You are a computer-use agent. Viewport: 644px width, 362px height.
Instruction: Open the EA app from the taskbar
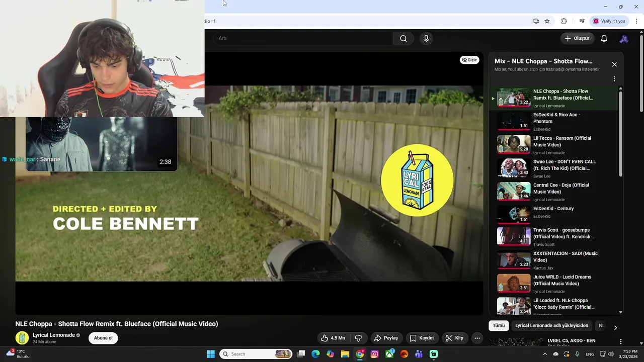(x=404, y=354)
